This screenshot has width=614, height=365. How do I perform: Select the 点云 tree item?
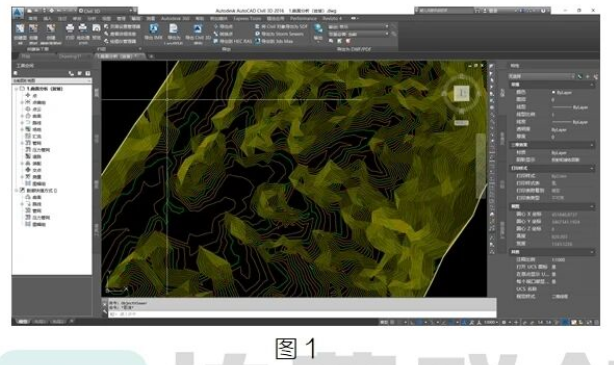point(36,109)
